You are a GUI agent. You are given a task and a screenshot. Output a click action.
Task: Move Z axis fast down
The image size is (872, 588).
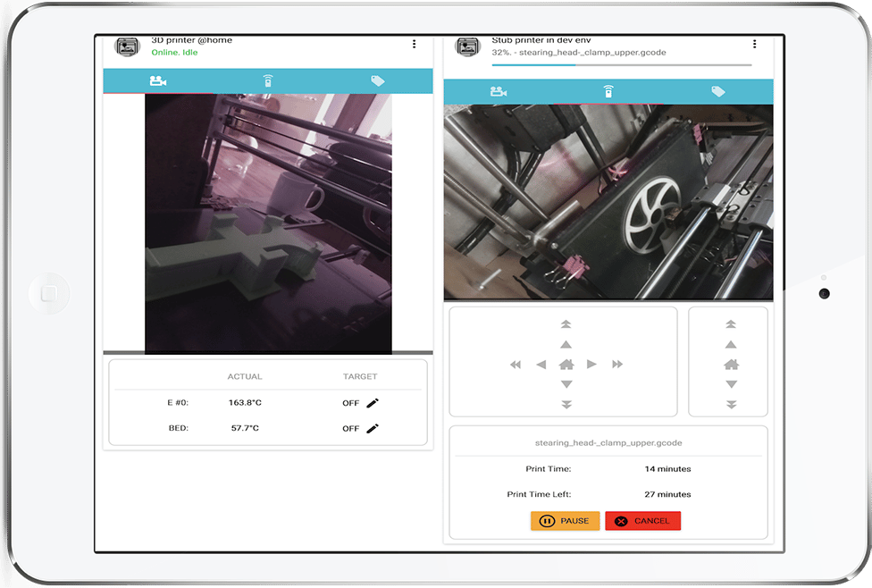(x=732, y=405)
